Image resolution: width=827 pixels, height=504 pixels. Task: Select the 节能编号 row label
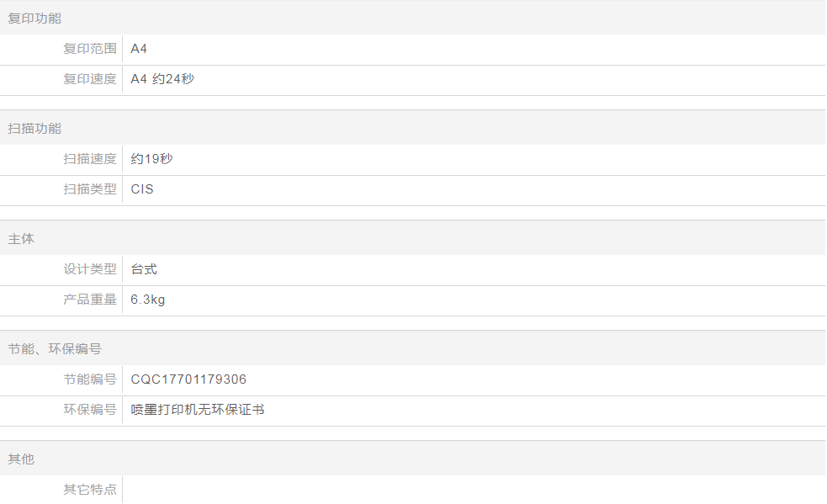point(90,379)
